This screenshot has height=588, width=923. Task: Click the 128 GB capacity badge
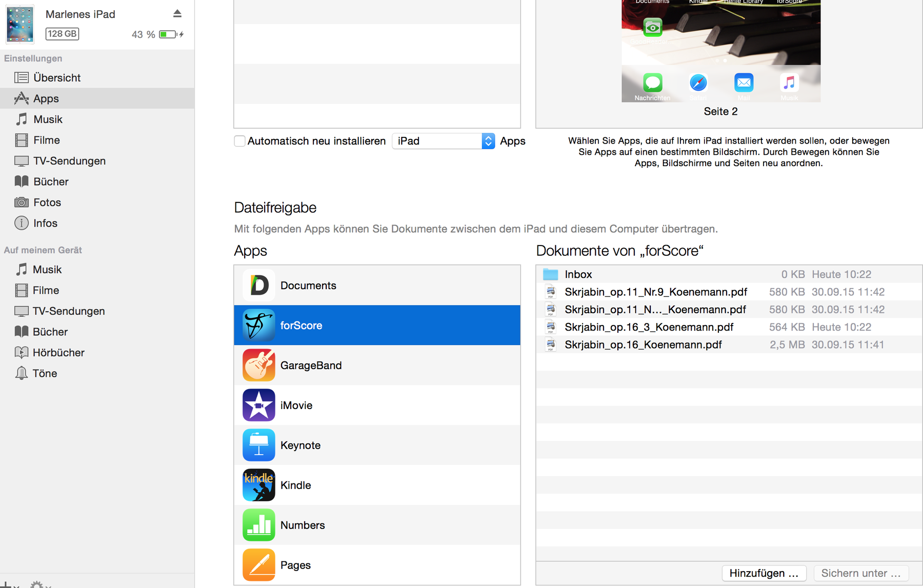[62, 34]
